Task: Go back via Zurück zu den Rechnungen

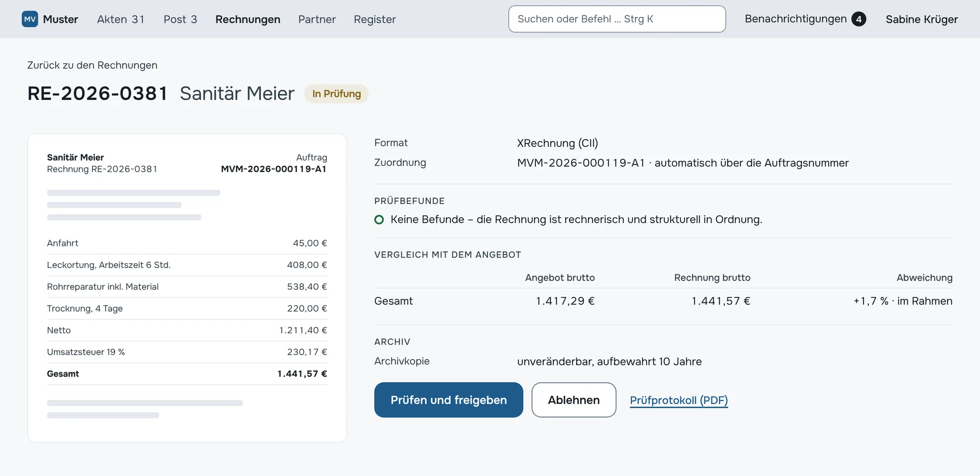Action: [x=92, y=65]
